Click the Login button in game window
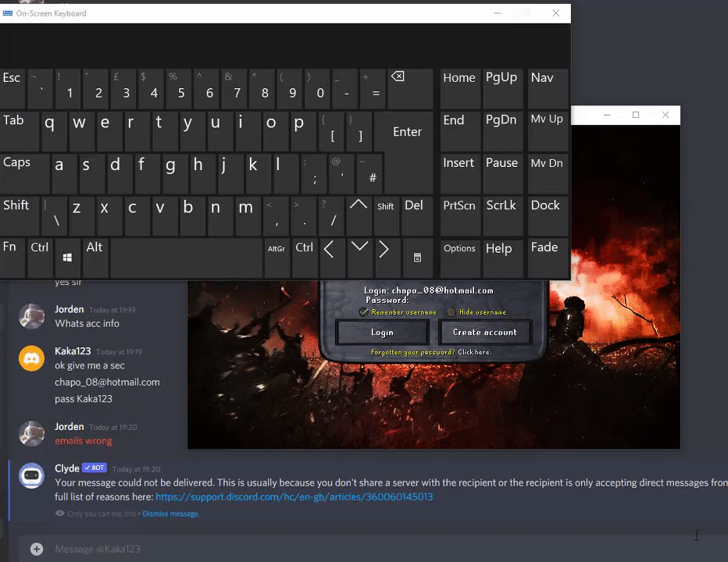The height and width of the screenshot is (562, 728). click(x=382, y=333)
